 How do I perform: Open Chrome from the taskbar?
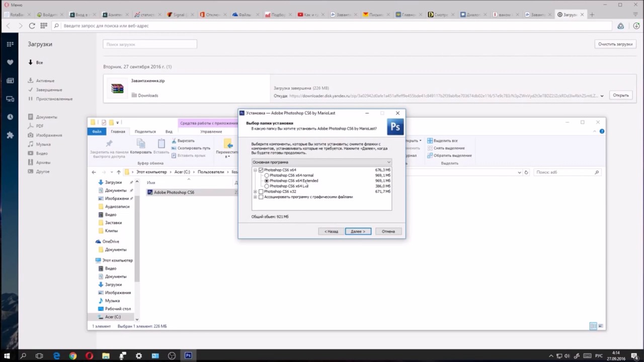pyautogui.click(x=73, y=355)
